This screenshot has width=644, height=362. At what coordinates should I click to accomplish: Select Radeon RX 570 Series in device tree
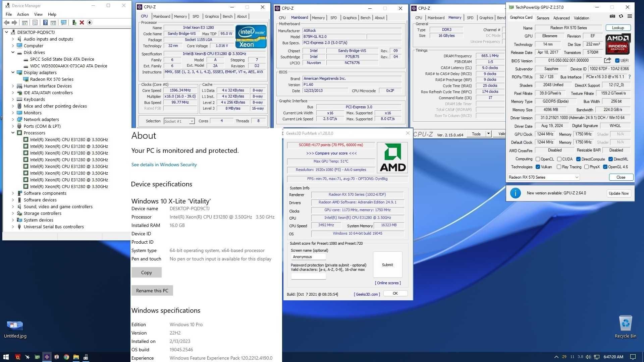[x=51, y=79]
